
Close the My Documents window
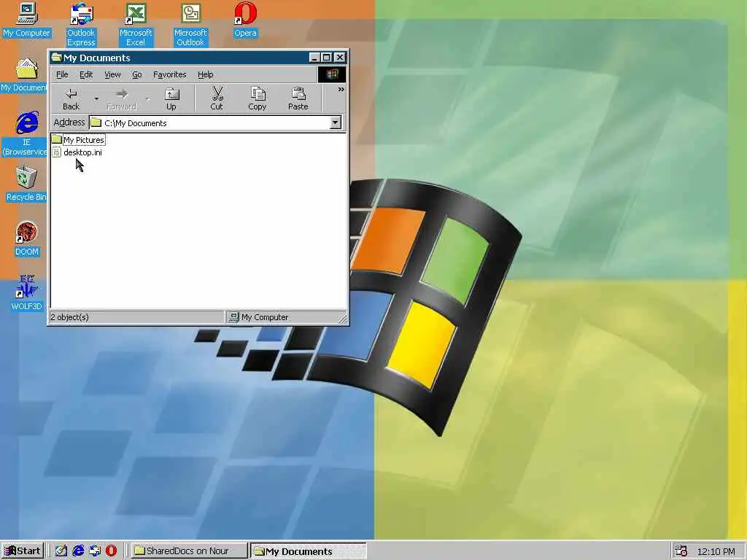point(340,58)
